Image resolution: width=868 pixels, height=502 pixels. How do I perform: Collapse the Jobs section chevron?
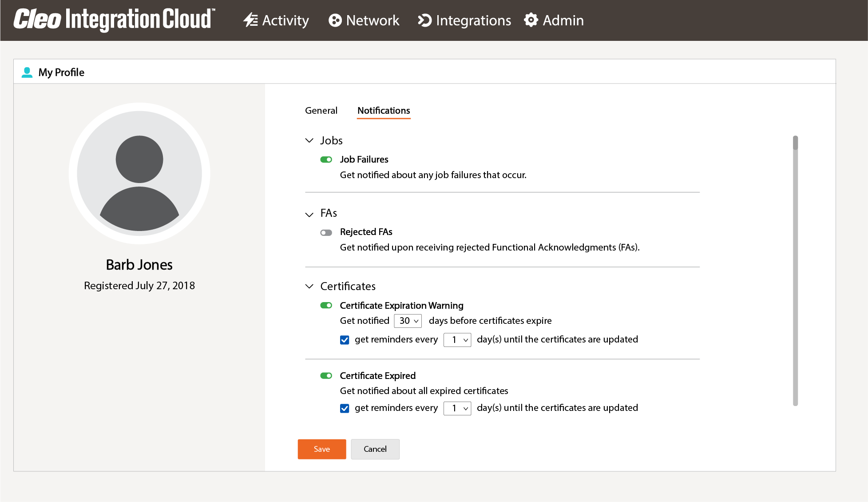click(309, 140)
